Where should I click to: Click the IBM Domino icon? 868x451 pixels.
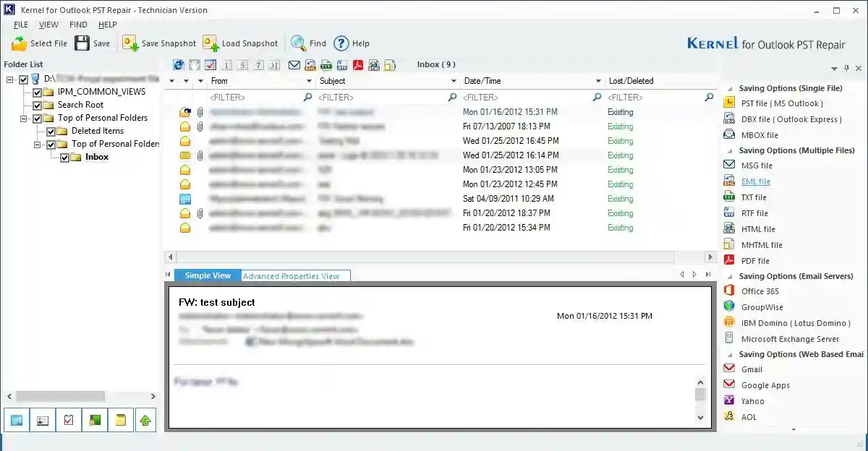(x=729, y=323)
